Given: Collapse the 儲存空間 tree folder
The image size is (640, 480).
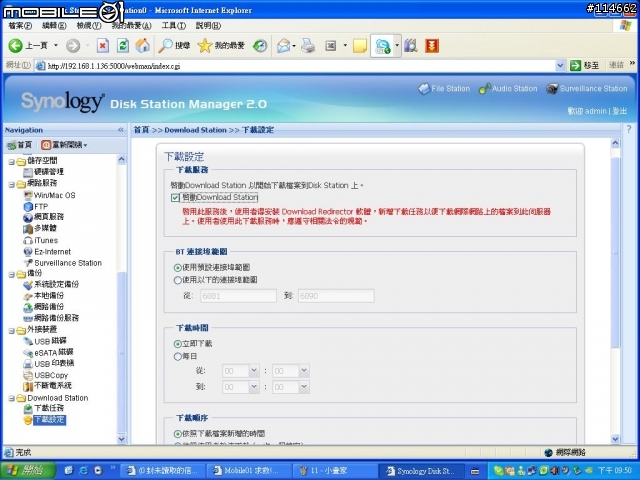Looking at the screenshot, I should click(x=12, y=162).
